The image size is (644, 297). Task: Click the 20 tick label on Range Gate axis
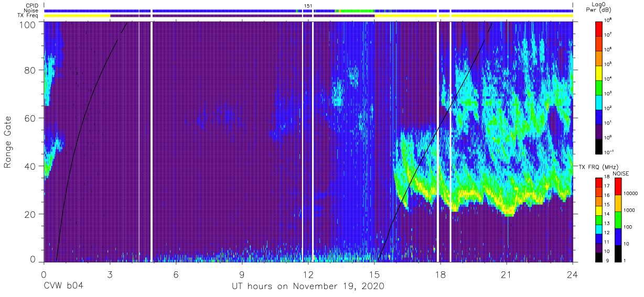tap(30, 214)
